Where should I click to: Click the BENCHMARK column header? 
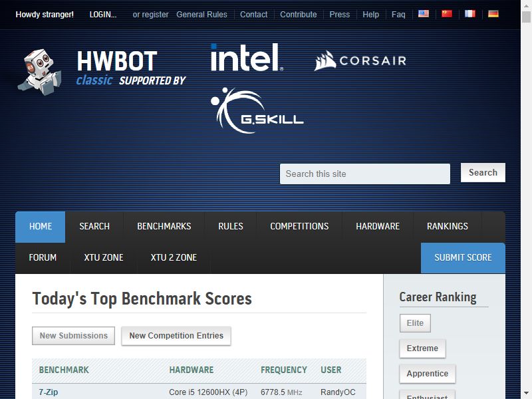pos(64,370)
